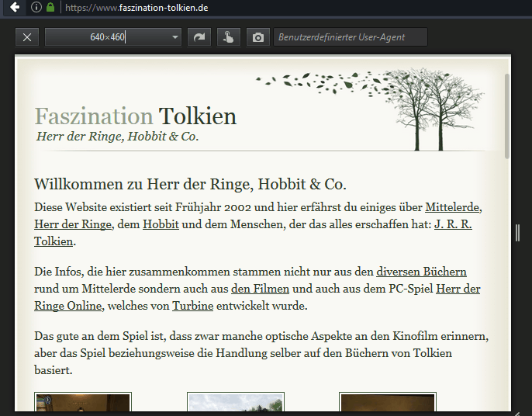532x416 pixels.
Task: Open the Herr der Ringe link in first paragraph
Action: pos(73,224)
